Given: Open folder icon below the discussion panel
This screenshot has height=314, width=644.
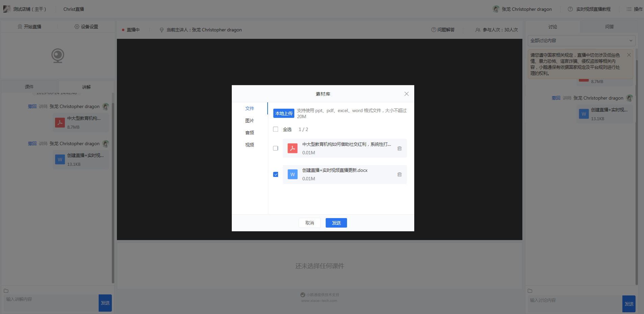Looking at the screenshot, I should [x=530, y=291].
